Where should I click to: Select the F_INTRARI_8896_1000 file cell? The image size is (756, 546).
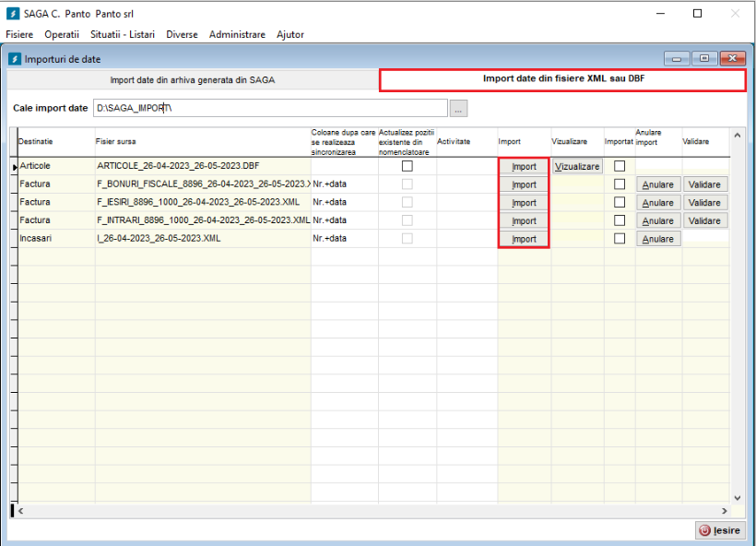(203, 220)
